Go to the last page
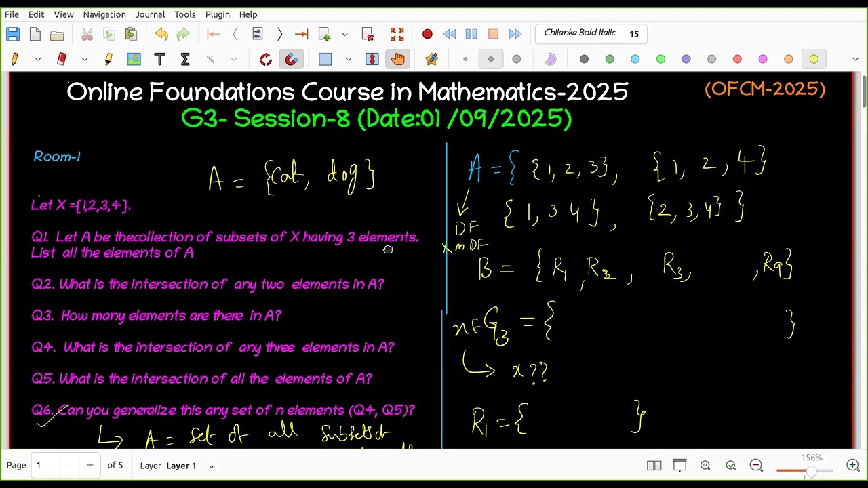 (x=302, y=34)
